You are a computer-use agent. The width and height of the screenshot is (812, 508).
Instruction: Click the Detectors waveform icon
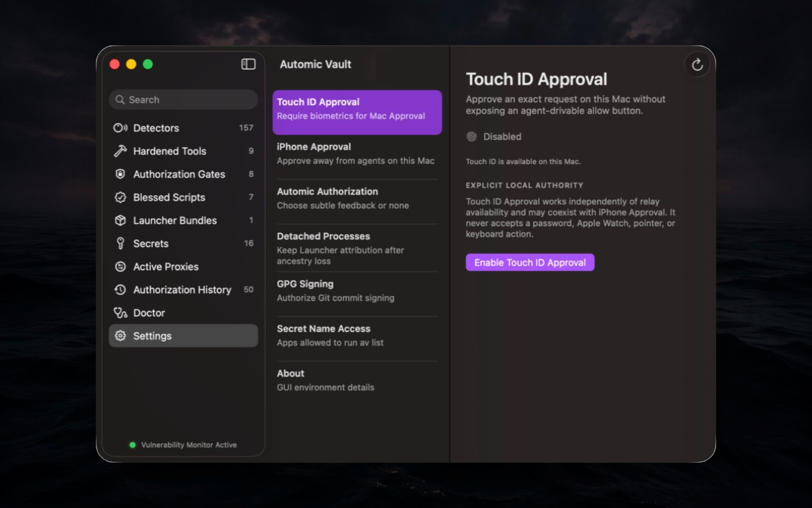[x=120, y=128]
